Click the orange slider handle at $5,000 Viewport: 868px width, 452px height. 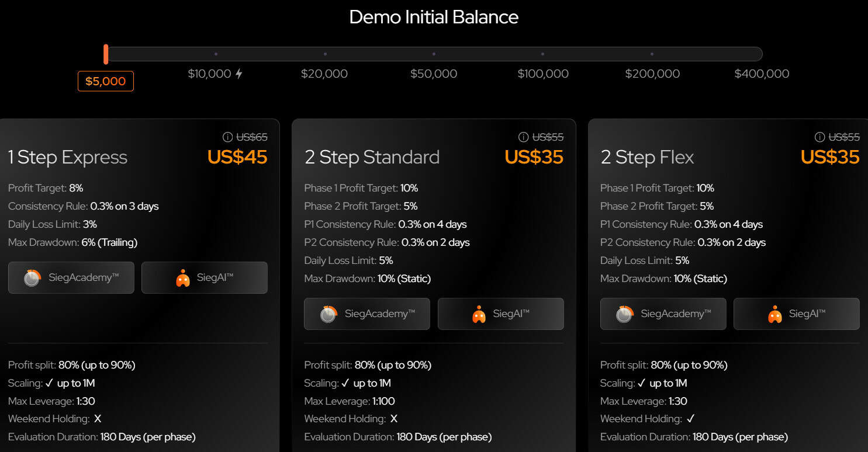click(106, 54)
